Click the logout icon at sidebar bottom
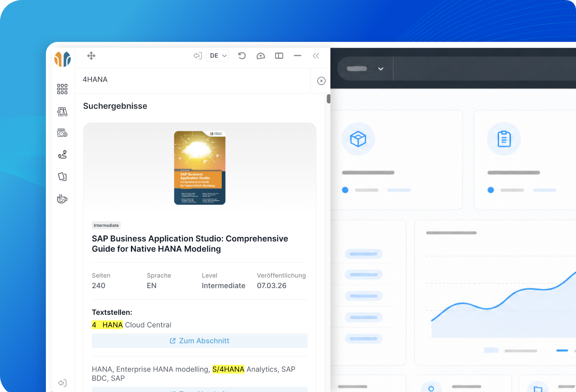Image resolution: width=576 pixels, height=392 pixels. point(62,383)
